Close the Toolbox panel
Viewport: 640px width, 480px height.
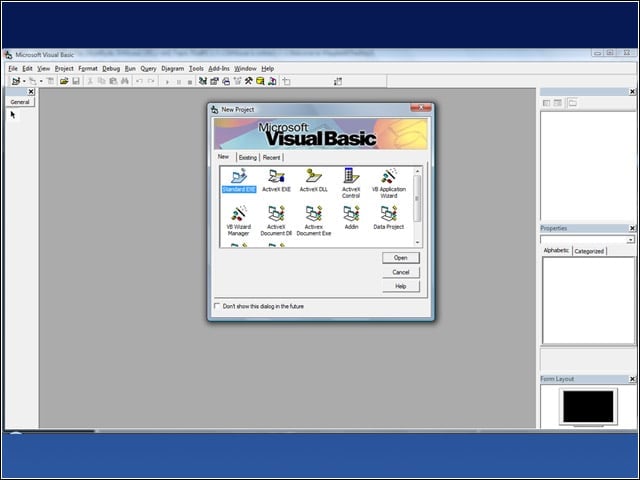(31, 92)
